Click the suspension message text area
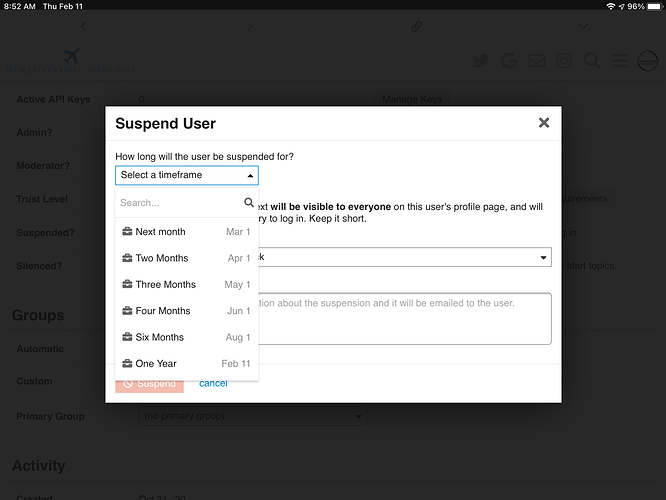 [405, 319]
